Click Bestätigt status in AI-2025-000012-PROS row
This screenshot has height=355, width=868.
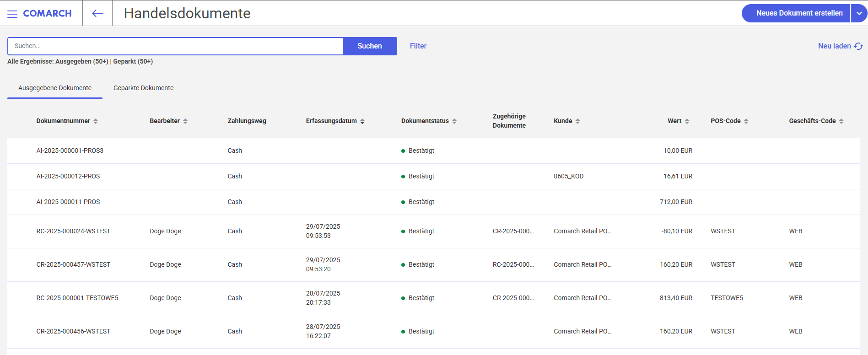point(421,176)
